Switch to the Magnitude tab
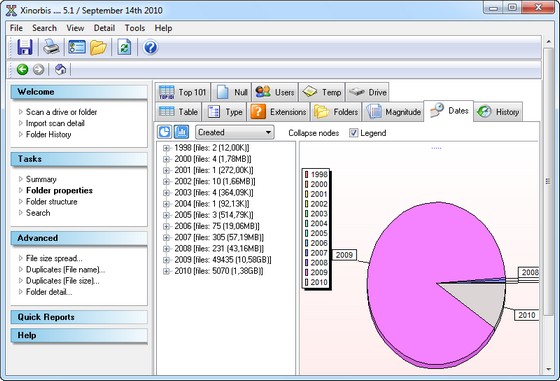Viewport: 560px width, 381px height. 393,112
